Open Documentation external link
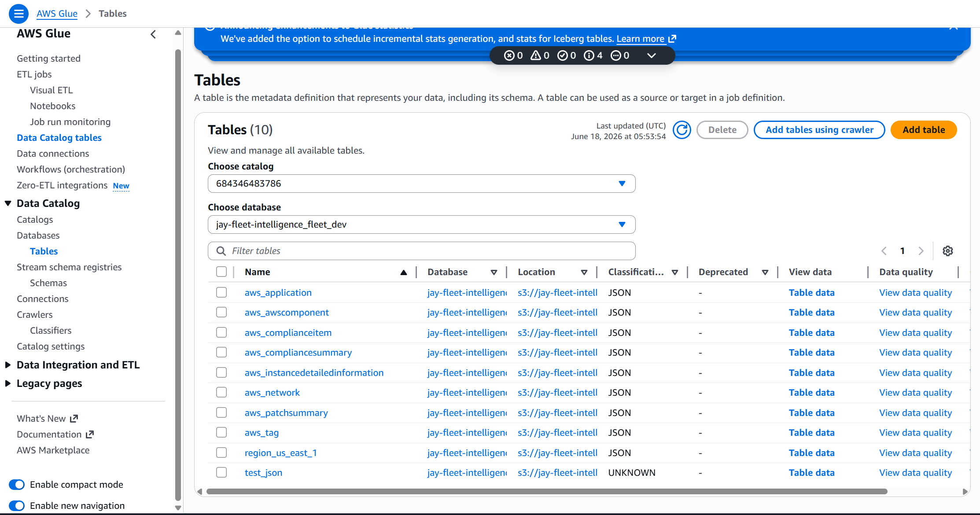Image resolution: width=980 pixels, height=515 pixels. click(55, 434)
